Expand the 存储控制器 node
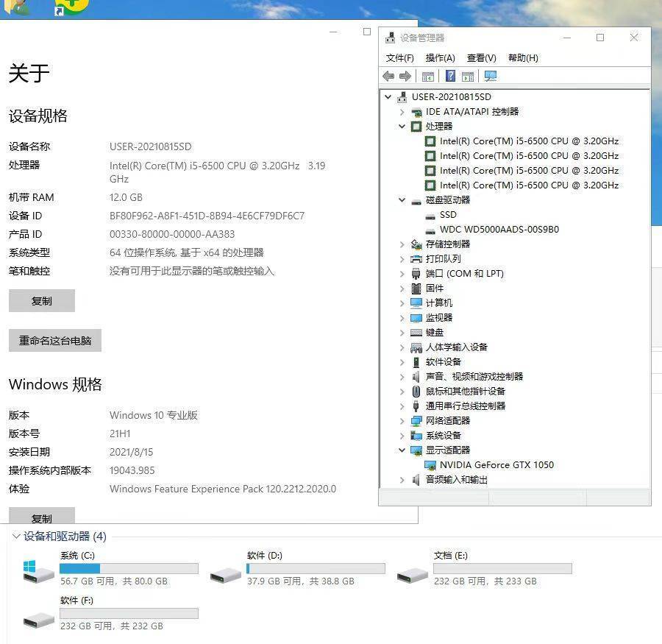Screen dimensions: 662x644 point(402,244)
